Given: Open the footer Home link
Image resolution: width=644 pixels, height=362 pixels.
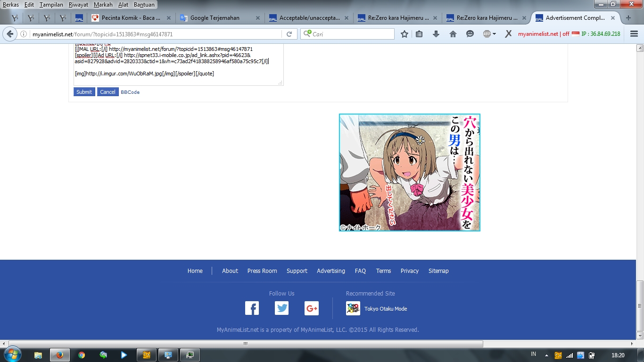Looking at the screenshot, I should tap(195, 271).
